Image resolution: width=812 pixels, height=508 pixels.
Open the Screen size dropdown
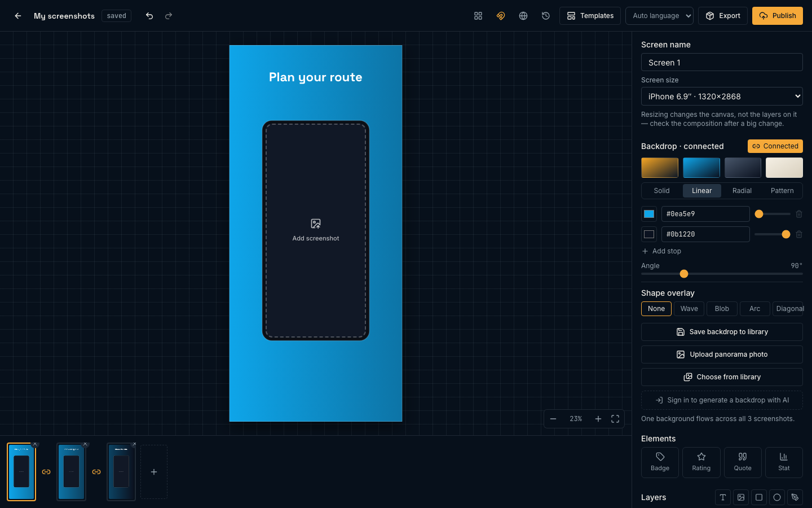click(722, 97)
